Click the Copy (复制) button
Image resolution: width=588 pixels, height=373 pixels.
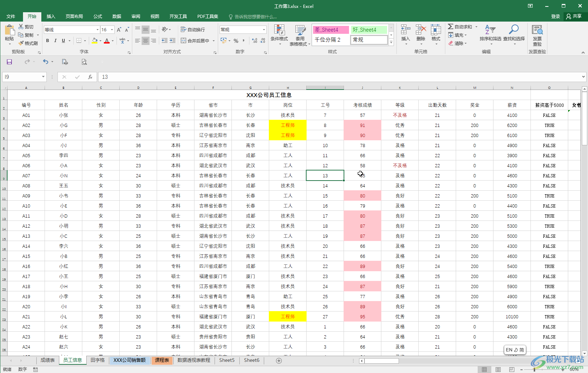(x=26, y=35)
